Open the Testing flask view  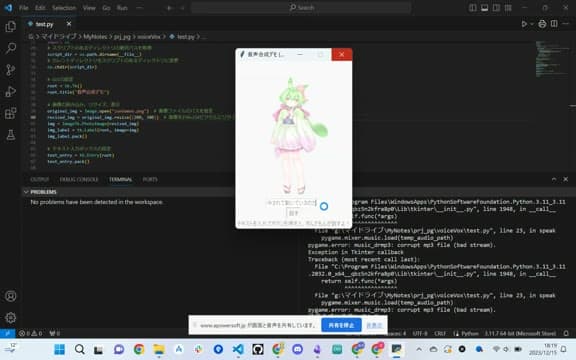tap(11, 135)
